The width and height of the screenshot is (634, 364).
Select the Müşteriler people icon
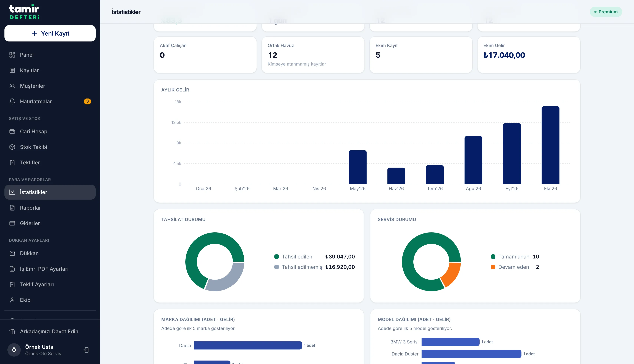coord(12,86)
